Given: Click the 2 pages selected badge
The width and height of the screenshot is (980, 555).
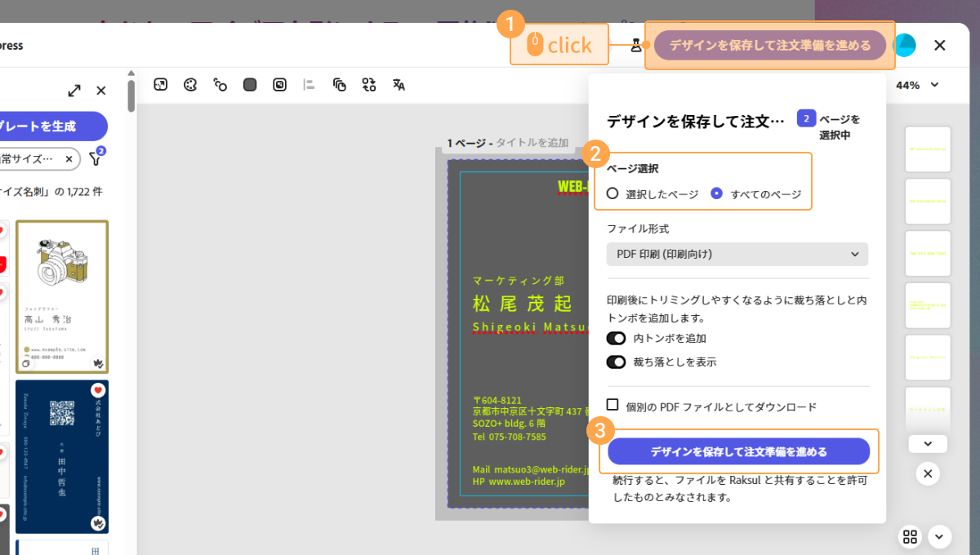Looking at the screenshot, I should [806, 119].
